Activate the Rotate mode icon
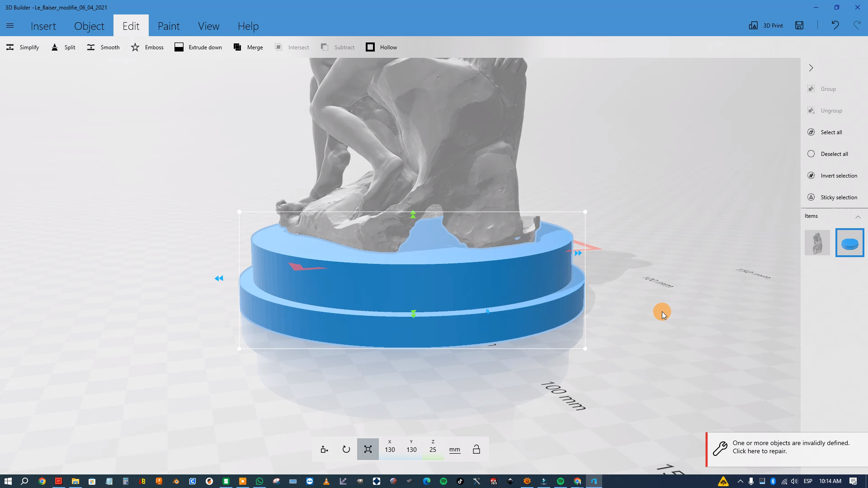Screen dimensions: 868x488 click(346, 449)
